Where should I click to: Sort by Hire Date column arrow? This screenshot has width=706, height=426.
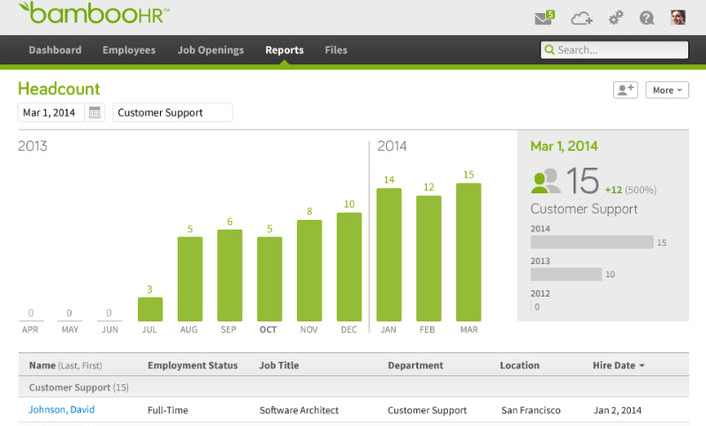point(641,366)
